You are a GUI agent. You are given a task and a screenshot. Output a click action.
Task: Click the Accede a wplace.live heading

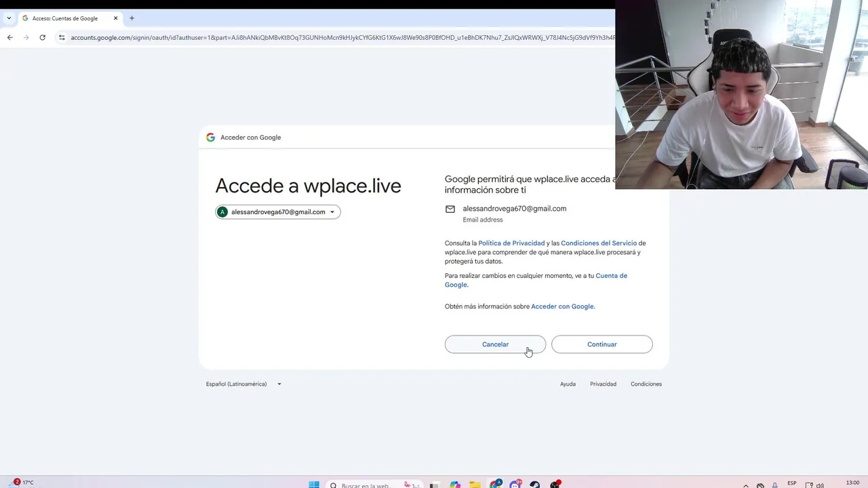[x=308, y=186]
